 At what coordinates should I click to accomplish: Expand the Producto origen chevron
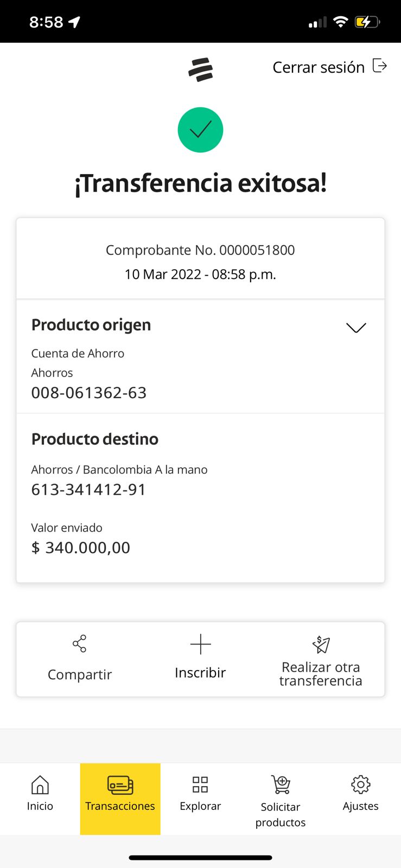pyautogui.click(x=356, y=328)
